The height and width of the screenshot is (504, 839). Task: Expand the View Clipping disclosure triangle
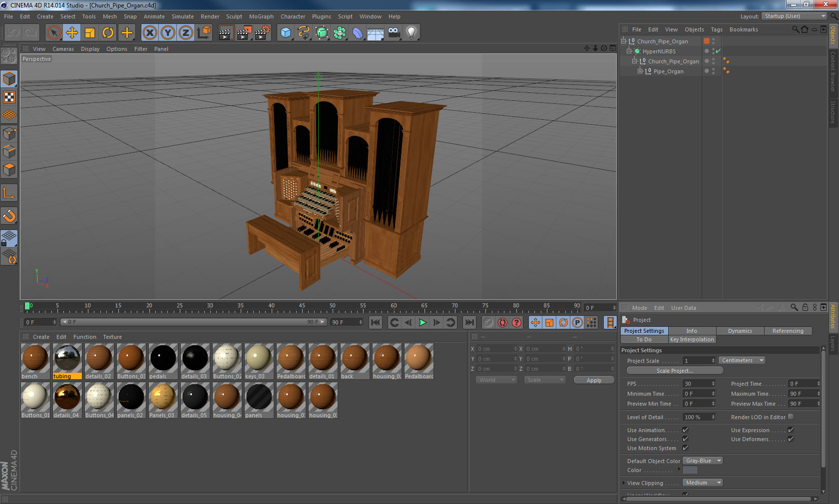pyautogui.click(x=624, y=483)
